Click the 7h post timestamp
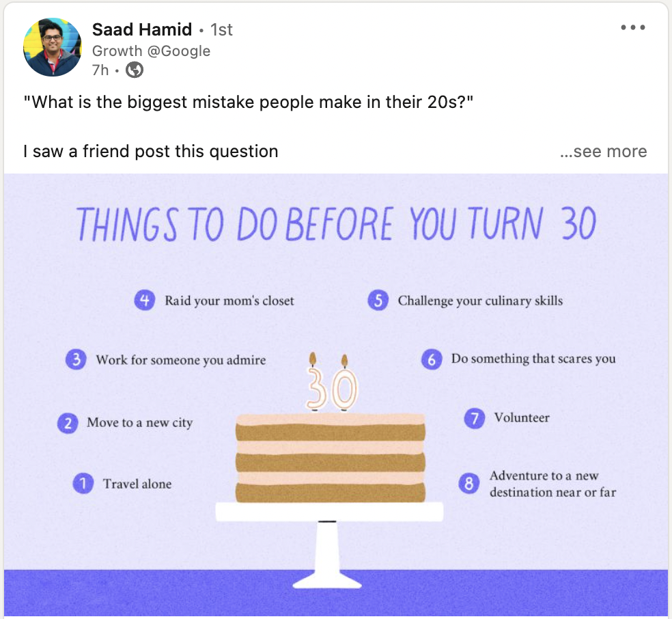Image resolution: width=672 pixels, height=619 pixels. 100,70
